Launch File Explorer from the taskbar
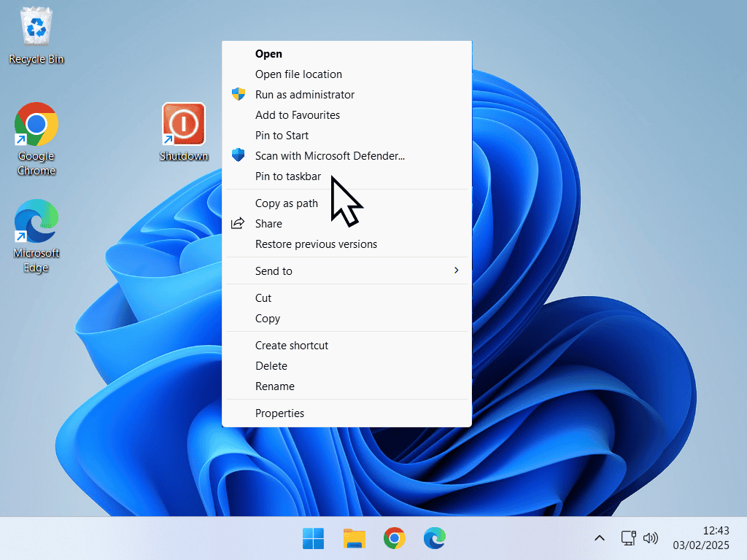The image size is (747, 560). click(355, 539)
